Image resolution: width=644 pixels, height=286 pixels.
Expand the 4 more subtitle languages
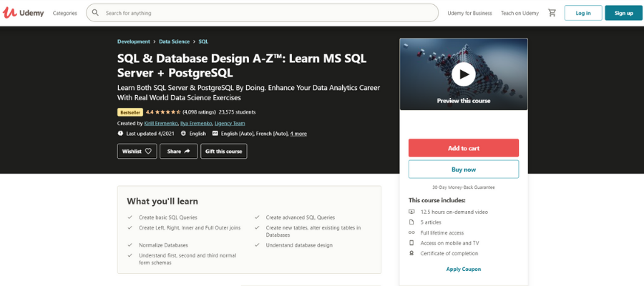[298, 134]
